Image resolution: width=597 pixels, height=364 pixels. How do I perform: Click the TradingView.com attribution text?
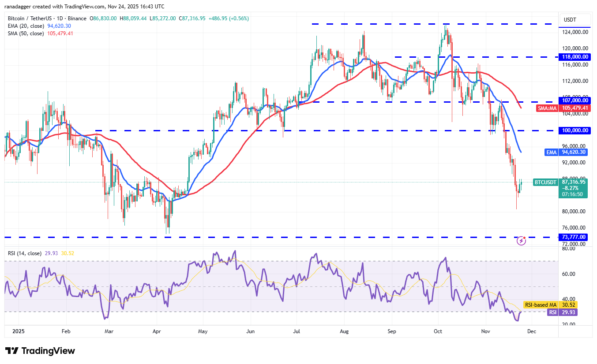tap(84, 6)
